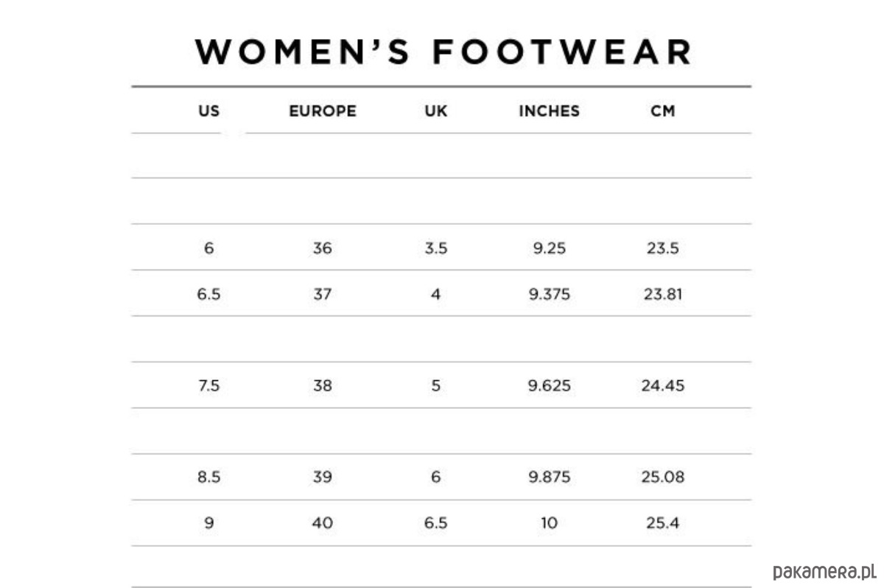The width and height of the screenshot is (884, 588).
Task: Select US size 7.5 cell
Action: (x=209, y=385)
